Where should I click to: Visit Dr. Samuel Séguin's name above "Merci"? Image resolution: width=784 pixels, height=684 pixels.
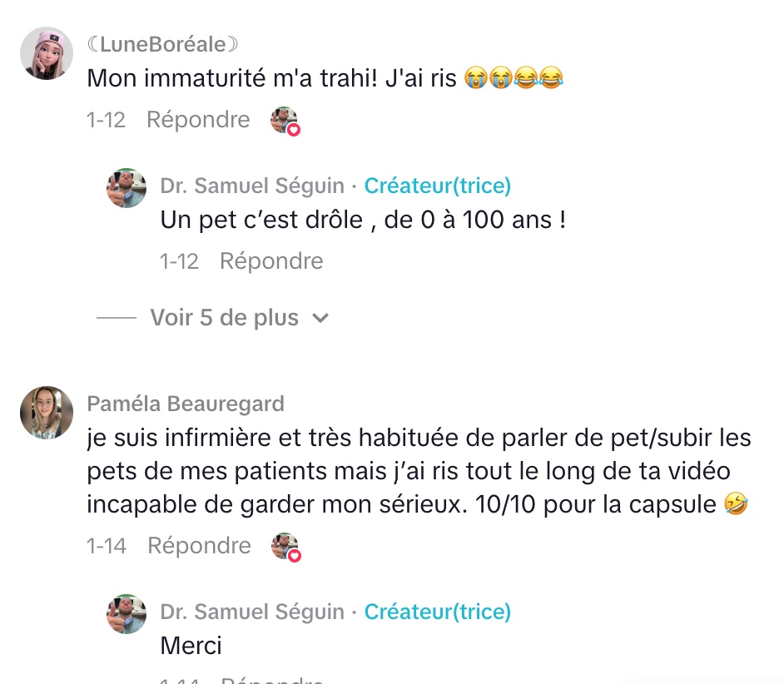coord(251,612)
